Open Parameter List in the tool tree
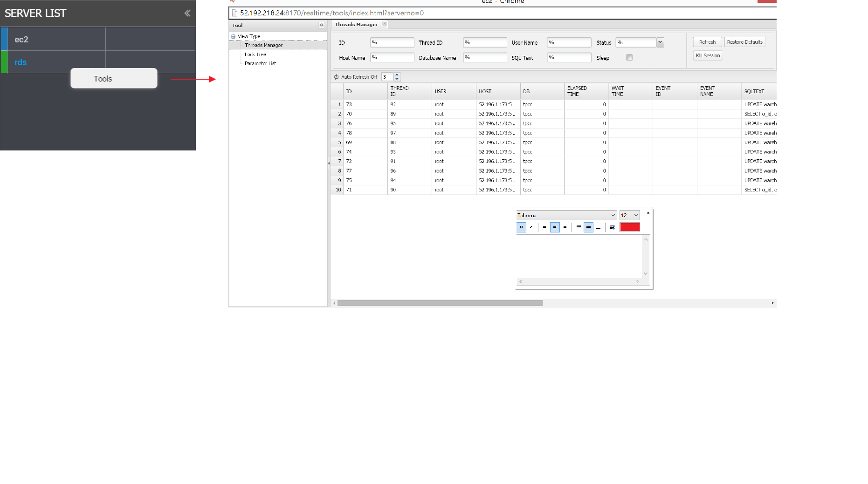The image size is (868, 484). 260,63
